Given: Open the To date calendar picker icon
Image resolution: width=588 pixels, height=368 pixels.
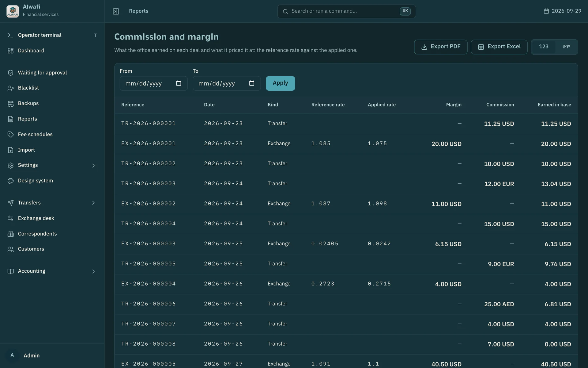Looking at the screenshot, I should coord(252,83).
